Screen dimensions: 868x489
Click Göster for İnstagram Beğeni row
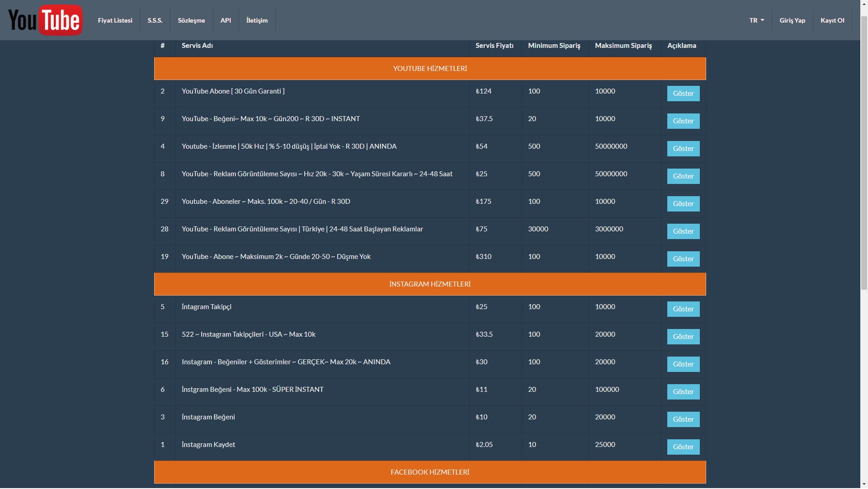[683, 419]
